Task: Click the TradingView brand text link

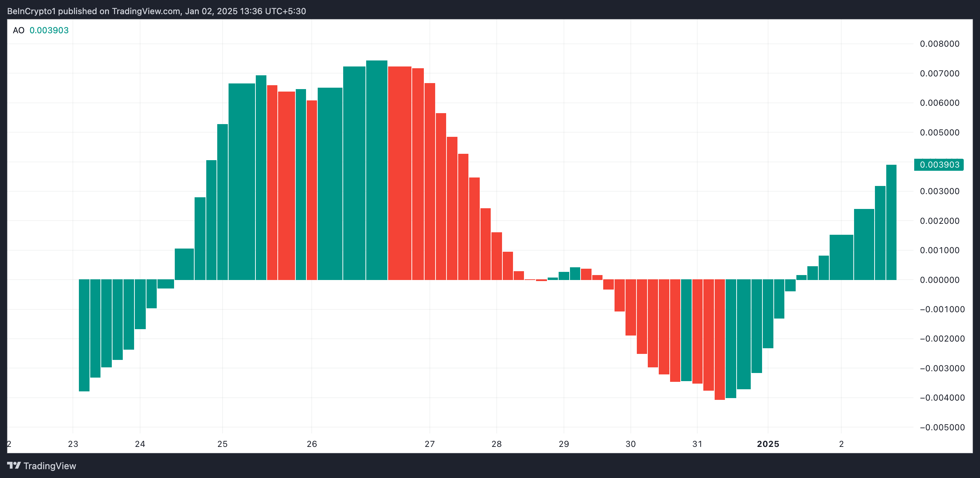Action: [x=50, y=466]
